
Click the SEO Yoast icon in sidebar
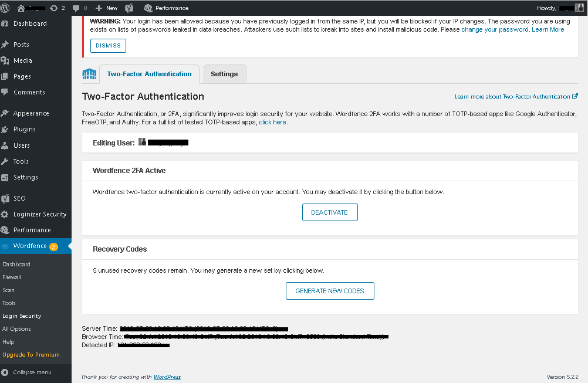click(x=5, y=198)
